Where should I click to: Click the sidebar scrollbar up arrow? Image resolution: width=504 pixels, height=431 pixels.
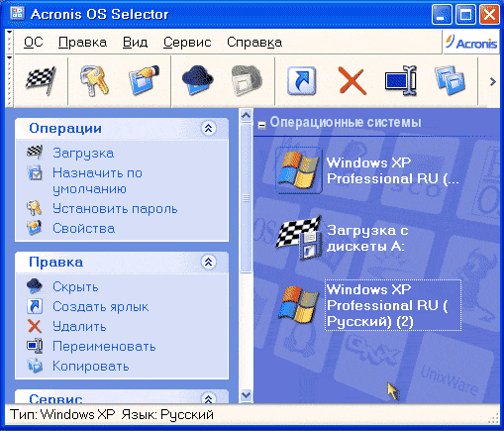(246, 115)
